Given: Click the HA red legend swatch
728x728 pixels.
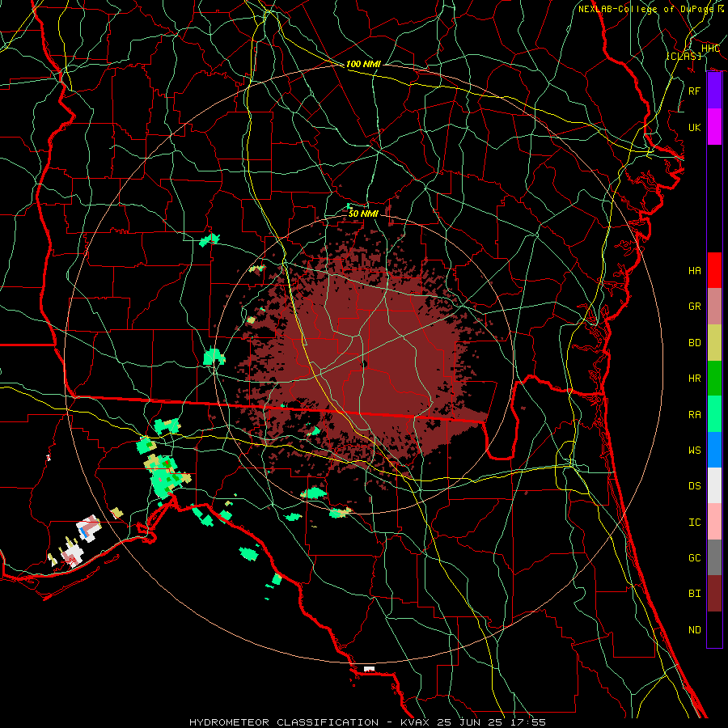Looking at the screenshot, I should (714, 270).
